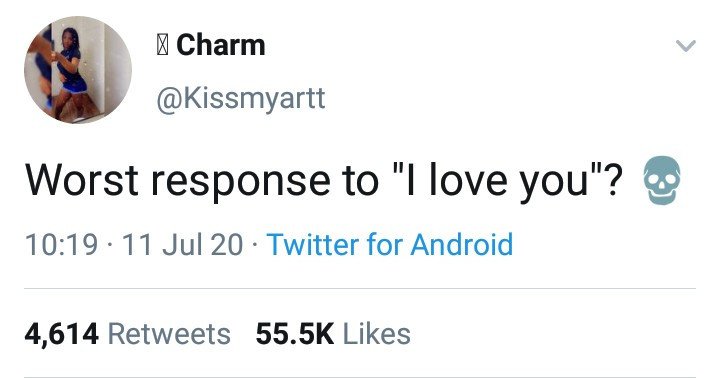View the 4,614 retweet count
The width and height of the screenshot is (720, 378).
(x=62, y=334)
